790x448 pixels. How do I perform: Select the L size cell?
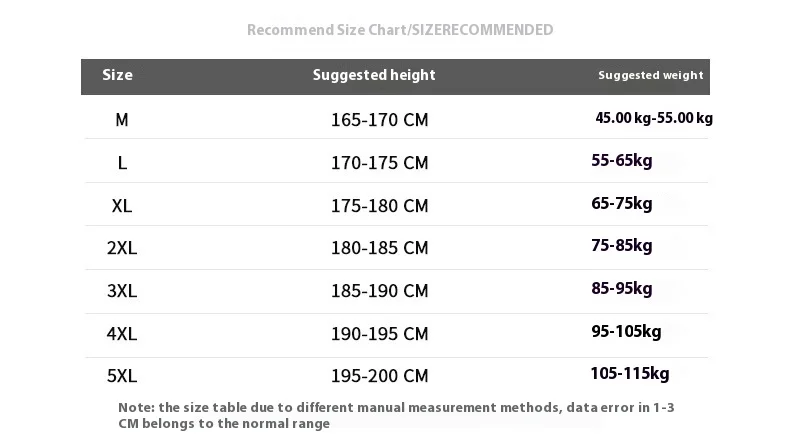point(122,163)
